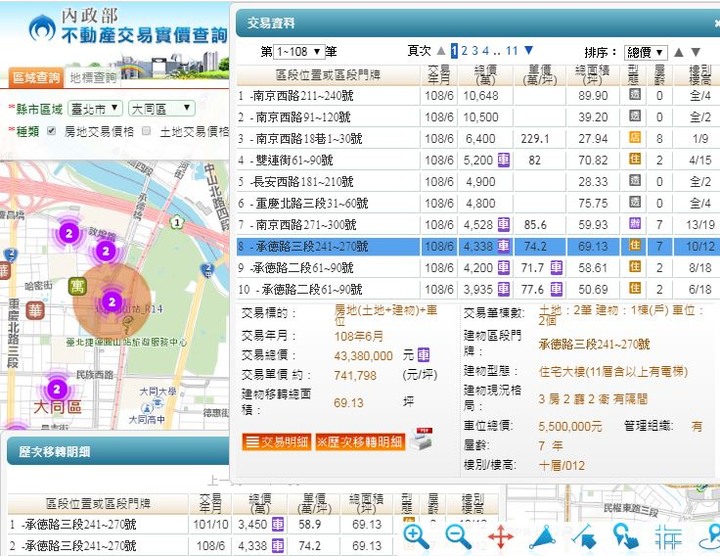Go to page 4 of results
The width and height of the screenshot is (720, 556).
tap(486, 51)
